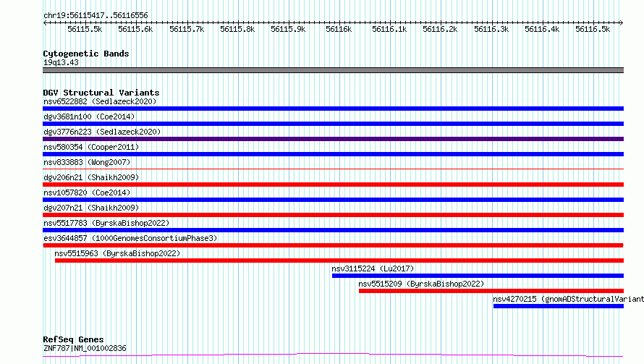Select the blue bar under nsv1057820
The height and width of the screenshot is (364, 644).
click(333, 200)
